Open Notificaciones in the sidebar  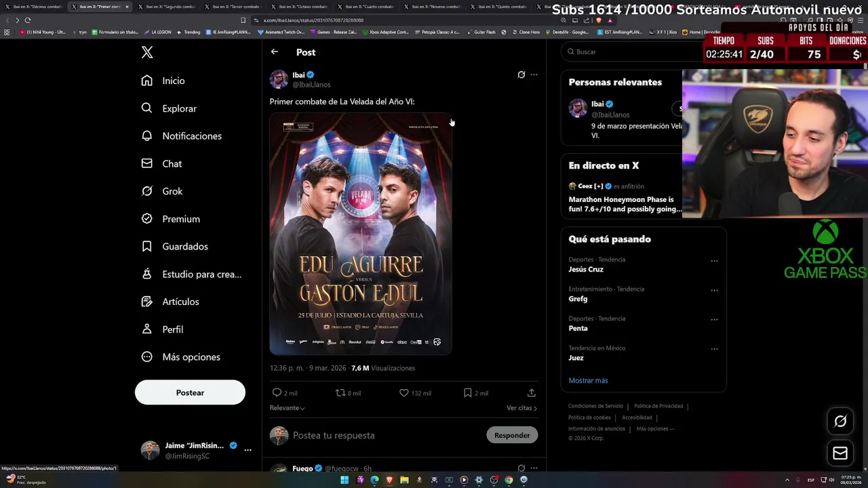(182, 136)
